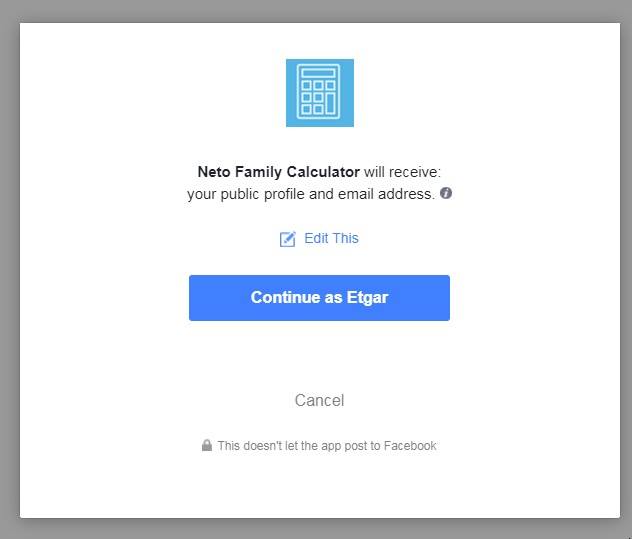This screenshot has width=632, height=539.
Task: Click the word "Calculator" in the app name
Action: coord(322,172)
